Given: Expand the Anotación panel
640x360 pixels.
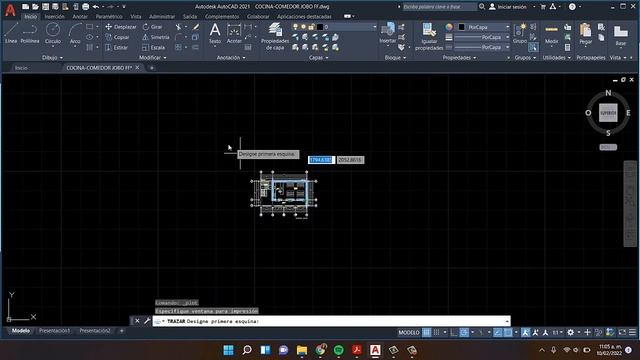Looking at the screenshot, I should click(x=231, y=58).
